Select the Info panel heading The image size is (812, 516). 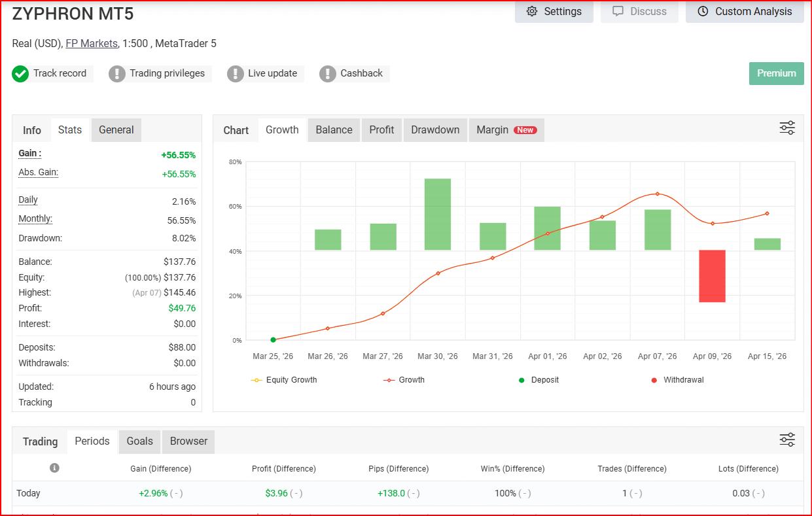coord(32,130)
